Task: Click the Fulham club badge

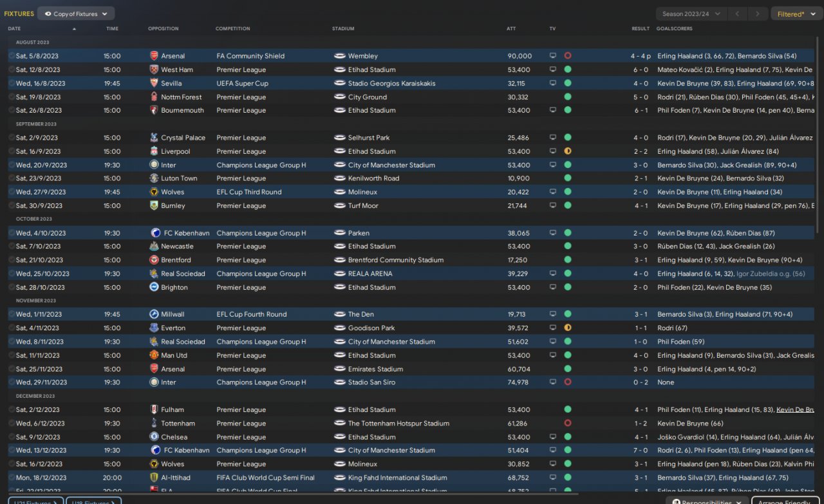Action: point(154,409)
